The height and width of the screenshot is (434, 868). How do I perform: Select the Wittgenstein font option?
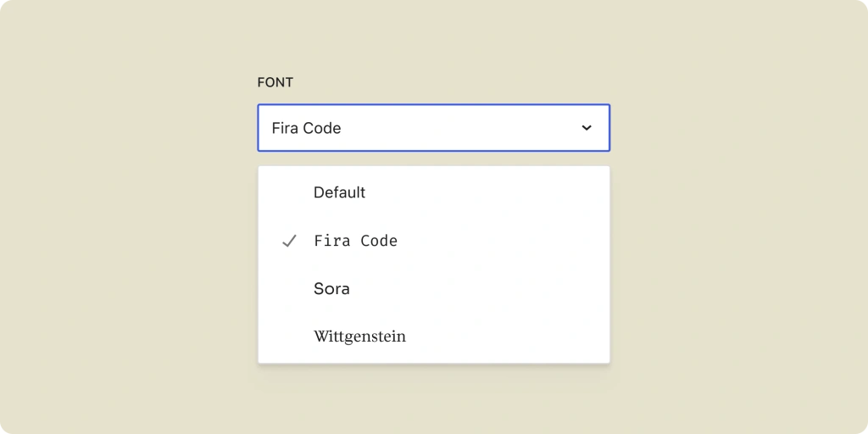pos(359,337)
